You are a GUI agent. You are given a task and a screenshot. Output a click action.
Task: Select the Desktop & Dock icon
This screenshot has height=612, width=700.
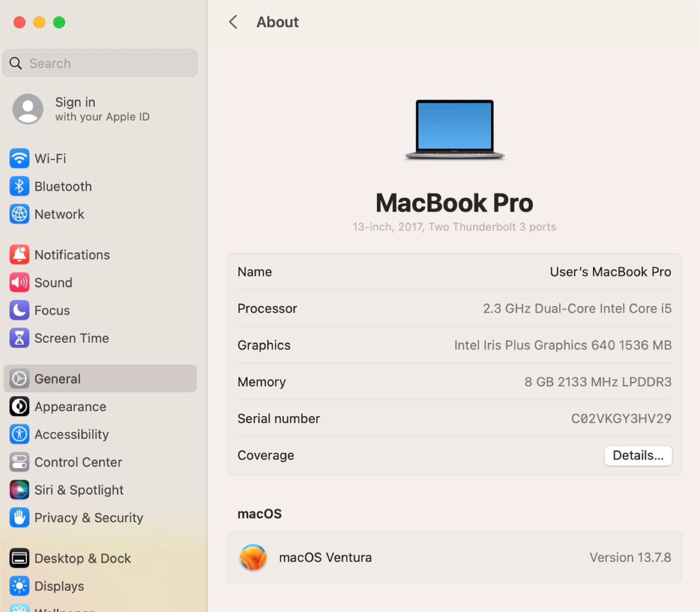tap(19, 558)
